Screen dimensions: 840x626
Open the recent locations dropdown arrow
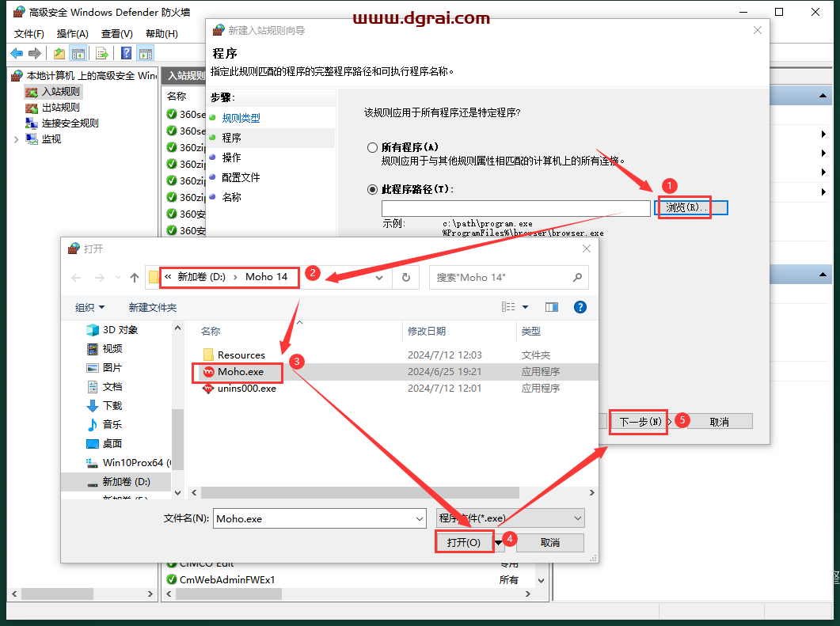pyautogui.click(x=119, y=278)
